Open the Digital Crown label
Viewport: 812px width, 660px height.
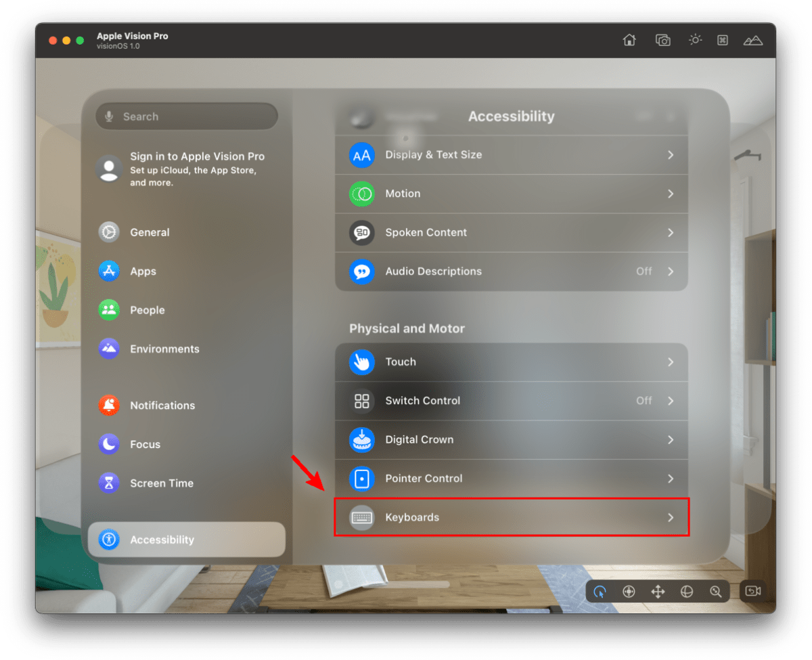tap(419, 440)
